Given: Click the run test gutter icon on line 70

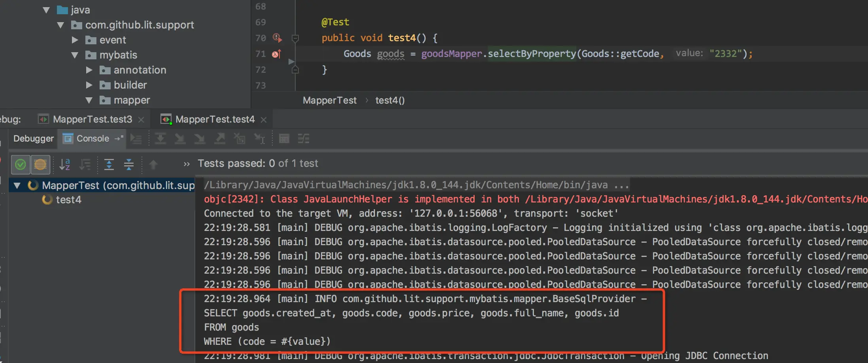Looking at the screenshot, I should click(x=277, y=38).
